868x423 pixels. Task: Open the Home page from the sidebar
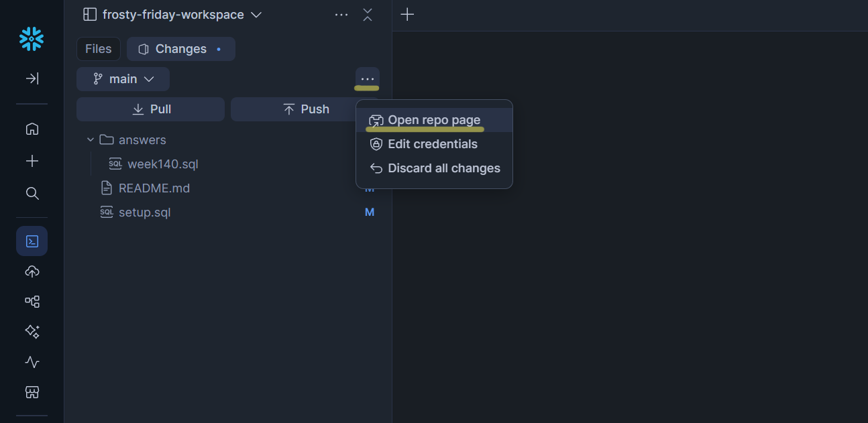tap(32, 129)
